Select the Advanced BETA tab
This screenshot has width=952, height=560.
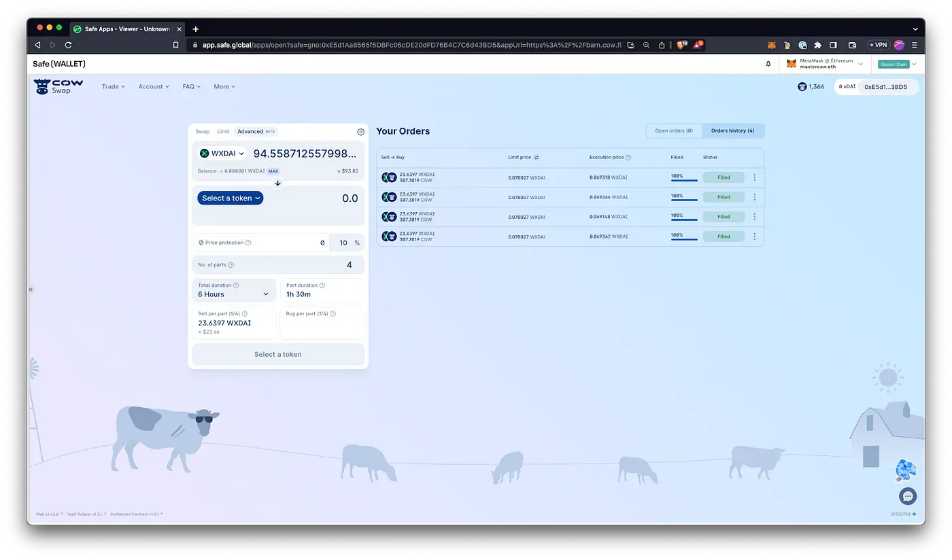click(256, 132)
